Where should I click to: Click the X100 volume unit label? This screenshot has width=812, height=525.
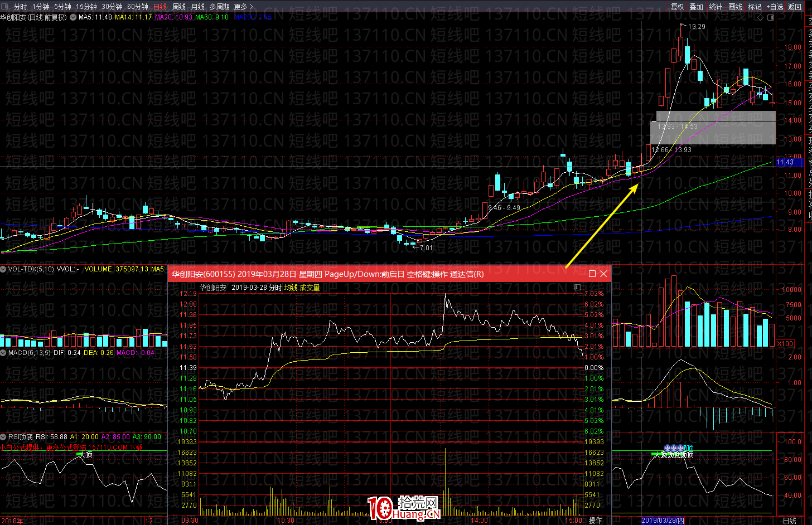pos(785,344)
